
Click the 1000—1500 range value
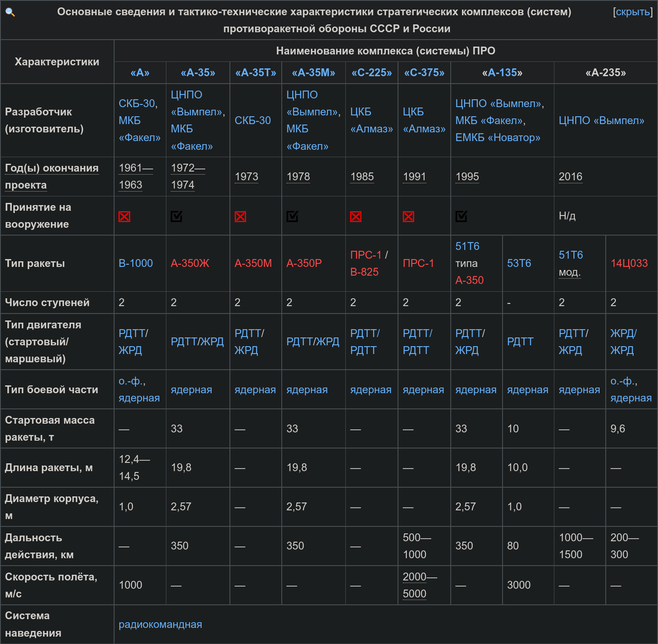coord(576,546)
